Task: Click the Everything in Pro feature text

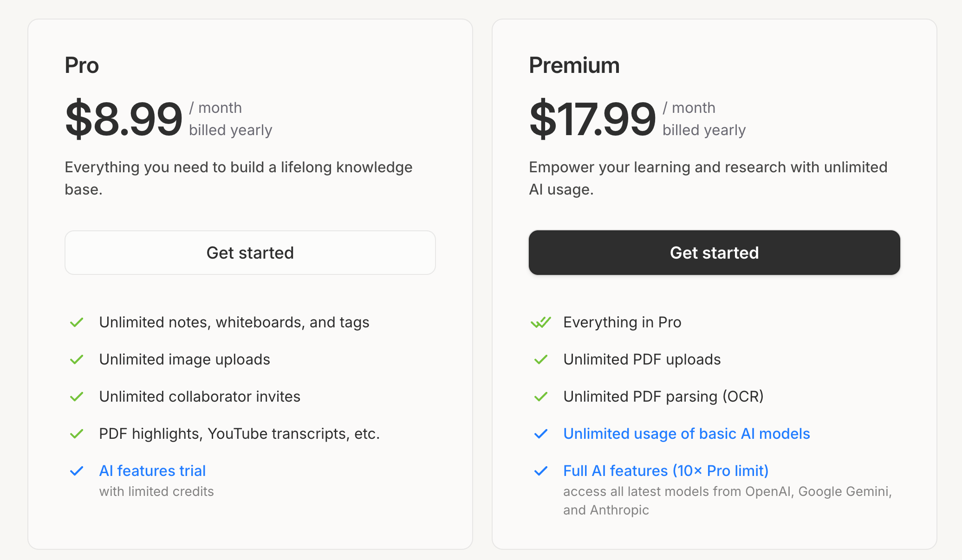Action: (x=622, y=322)
